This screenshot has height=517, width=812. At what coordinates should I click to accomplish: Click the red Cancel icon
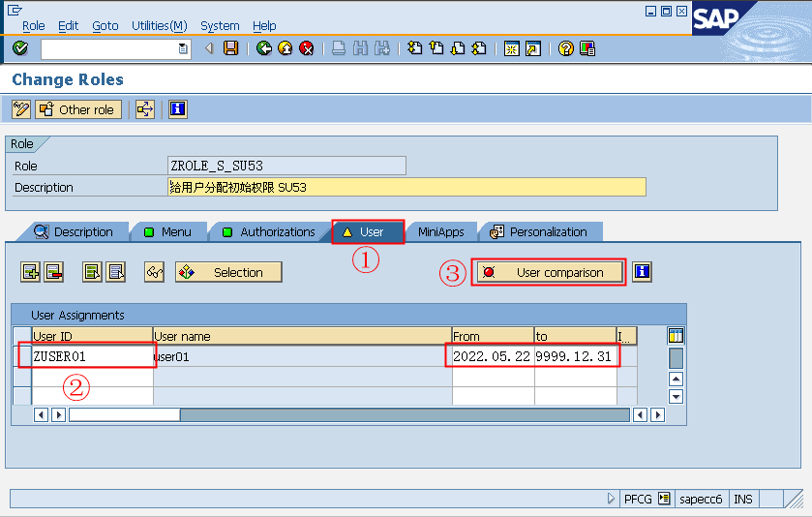coord(307,48)
